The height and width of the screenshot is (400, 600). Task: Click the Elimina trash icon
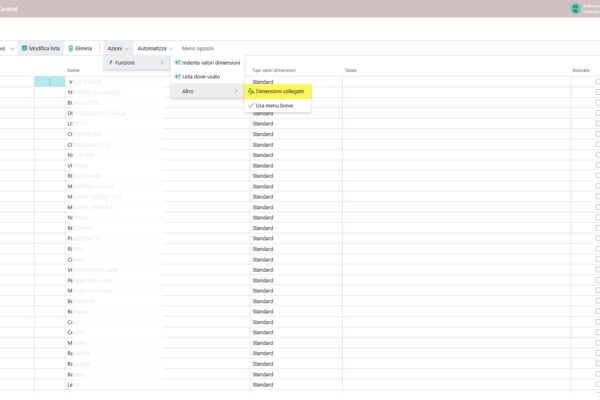pos(71,48)
